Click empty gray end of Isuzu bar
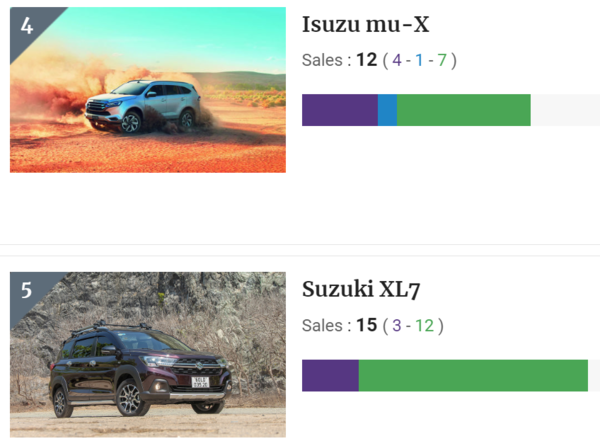 coord(565,110)
